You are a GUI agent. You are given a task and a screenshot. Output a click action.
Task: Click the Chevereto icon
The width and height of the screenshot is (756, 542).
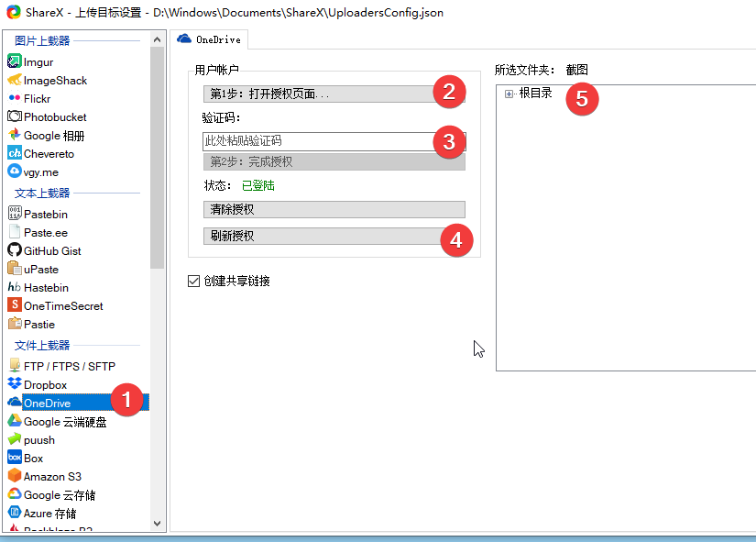[x=15, y=153]
